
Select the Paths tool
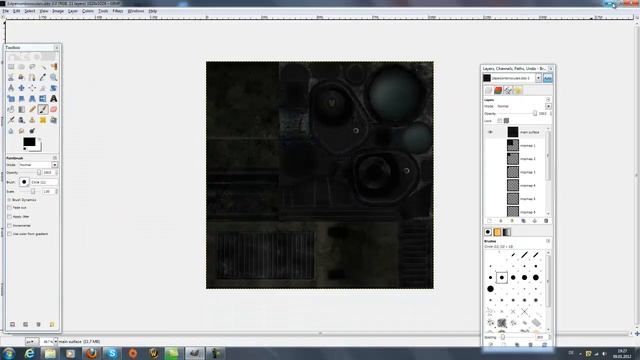coord(32,78)
